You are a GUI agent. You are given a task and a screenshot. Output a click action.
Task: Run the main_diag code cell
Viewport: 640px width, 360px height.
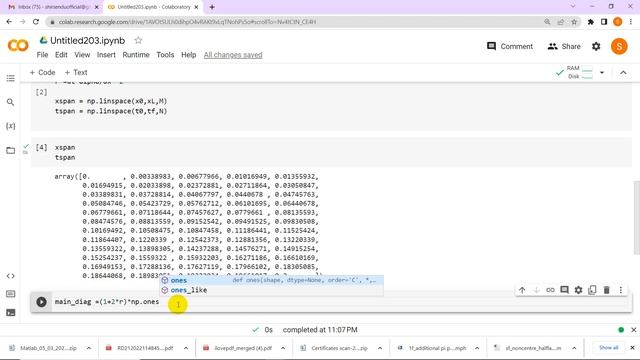coord(41,302)
